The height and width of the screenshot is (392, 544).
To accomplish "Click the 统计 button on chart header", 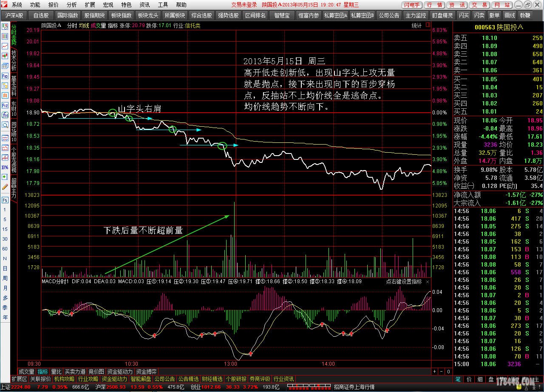I will point(417,26).
